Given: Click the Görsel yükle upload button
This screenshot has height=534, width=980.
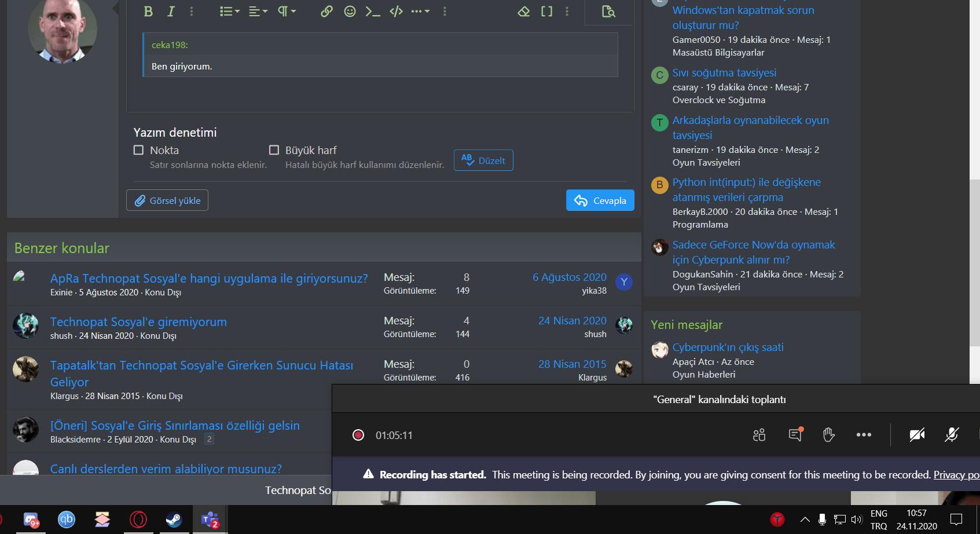Looking at the screenshot, I should click(x=167, y=200).
